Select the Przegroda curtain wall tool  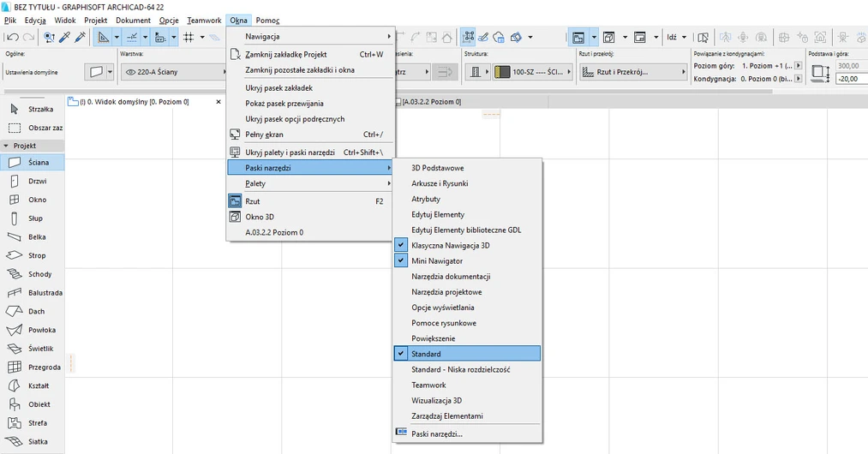point(32,367)
